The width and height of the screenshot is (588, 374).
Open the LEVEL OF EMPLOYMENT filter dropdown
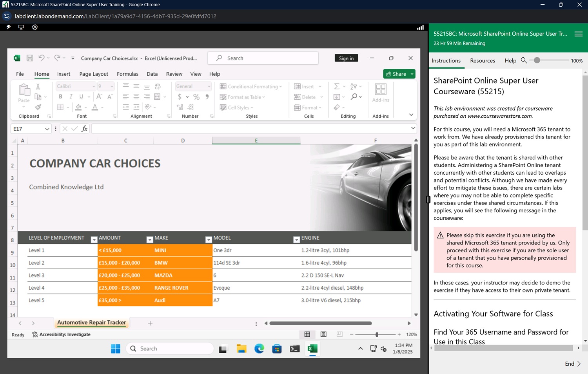point(94,239)
